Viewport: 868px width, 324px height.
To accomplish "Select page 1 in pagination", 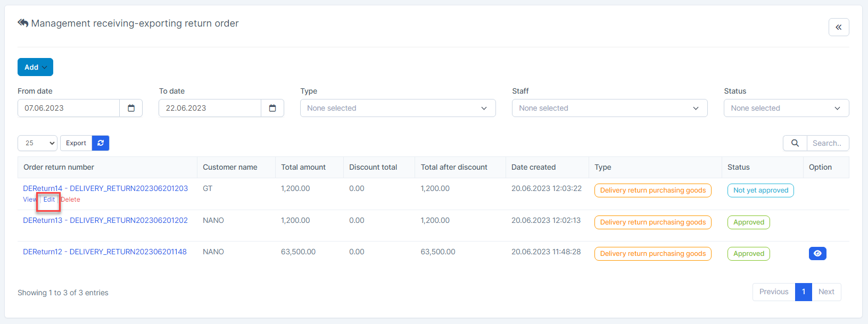I will click(x=803, y=292).
